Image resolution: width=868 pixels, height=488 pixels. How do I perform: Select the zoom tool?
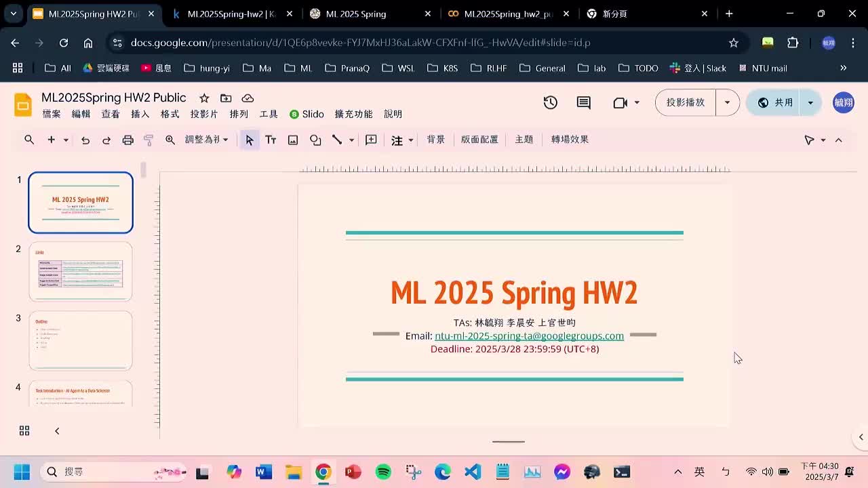pos(170,140)
